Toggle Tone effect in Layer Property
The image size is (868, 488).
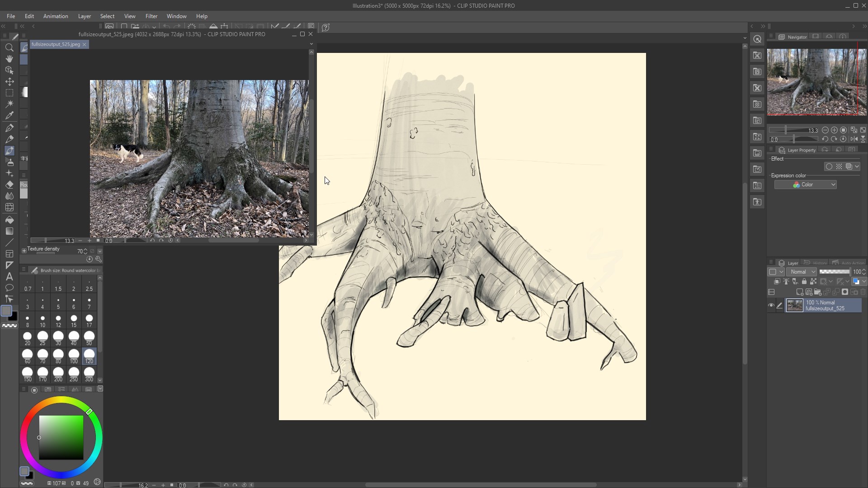pyautogui.click(x=839, y=166)
